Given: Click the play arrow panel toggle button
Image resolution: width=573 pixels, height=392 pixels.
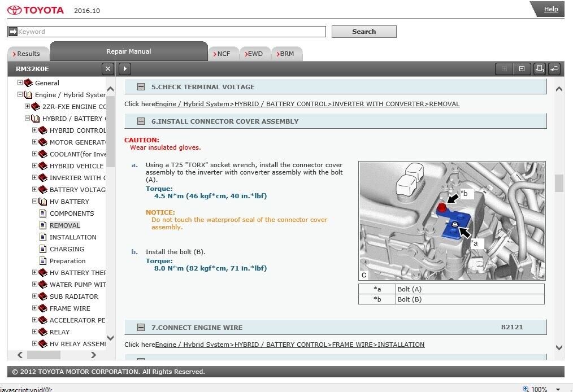Looking at the screenshot, I should point(124,69).
